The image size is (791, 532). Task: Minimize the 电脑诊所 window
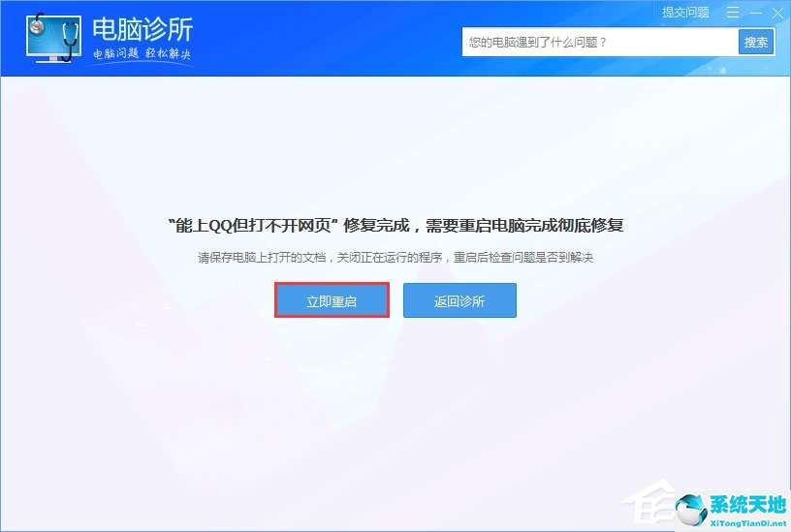[x=756, y=13]
